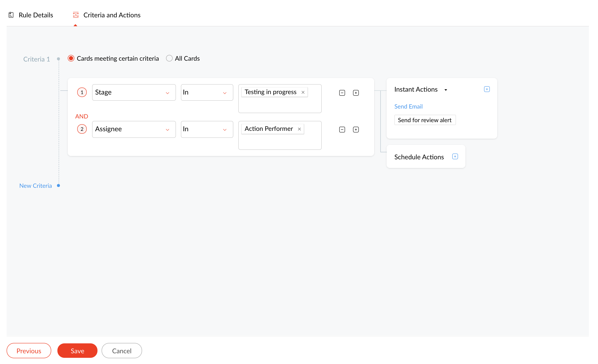Click the plus icon for Schedule Actions
Image resolution: width=598 pixels, height=364 pixels.
(x=455, y=156)
